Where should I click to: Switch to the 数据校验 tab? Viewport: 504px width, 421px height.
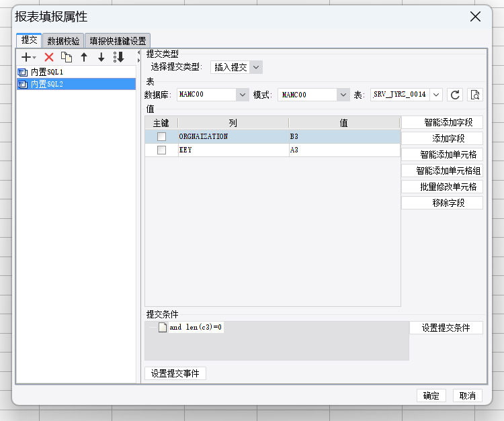63,41
